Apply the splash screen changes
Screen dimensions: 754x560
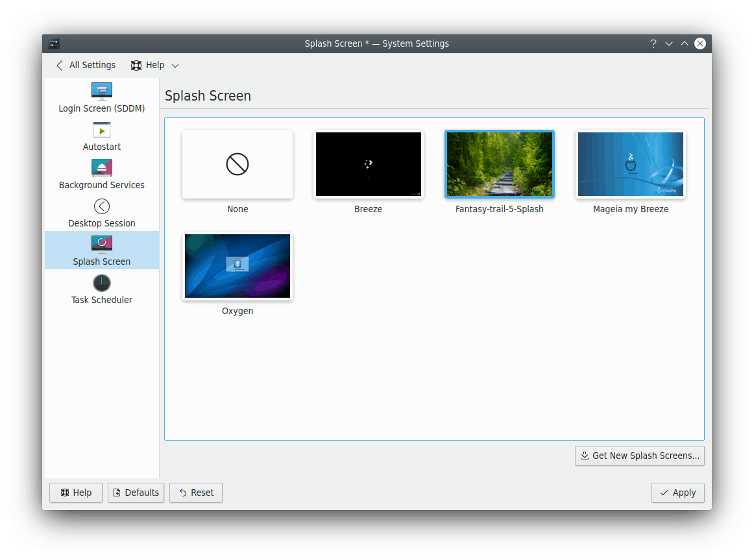pos(677,493)
